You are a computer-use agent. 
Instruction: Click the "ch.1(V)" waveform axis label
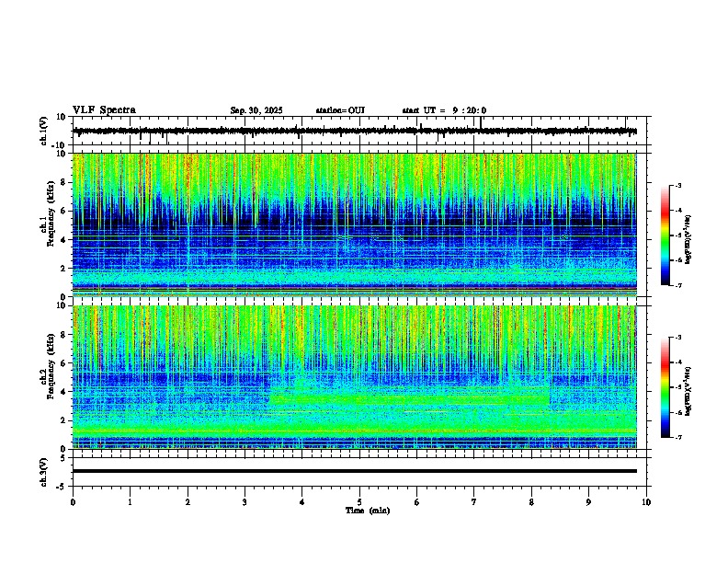44,131
